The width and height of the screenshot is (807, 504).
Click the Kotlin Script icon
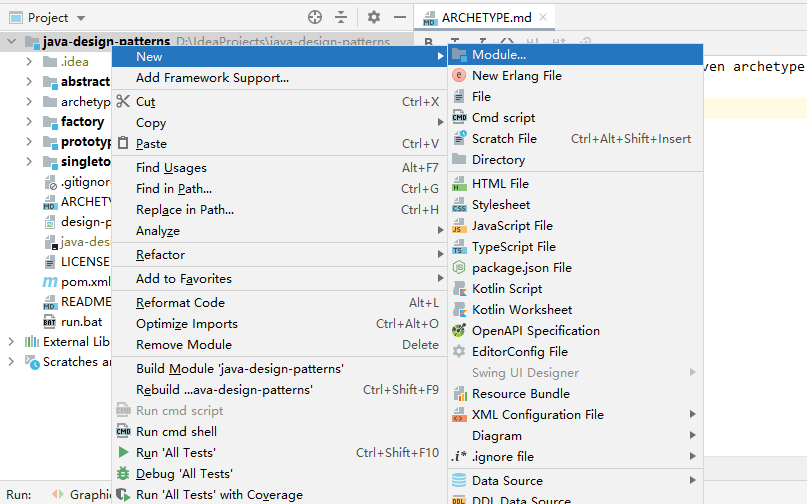pos(459,289)
